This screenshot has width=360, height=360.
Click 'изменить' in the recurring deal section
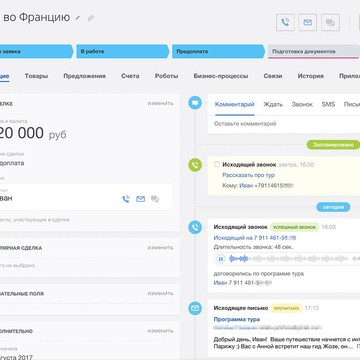tap(160, 248)
